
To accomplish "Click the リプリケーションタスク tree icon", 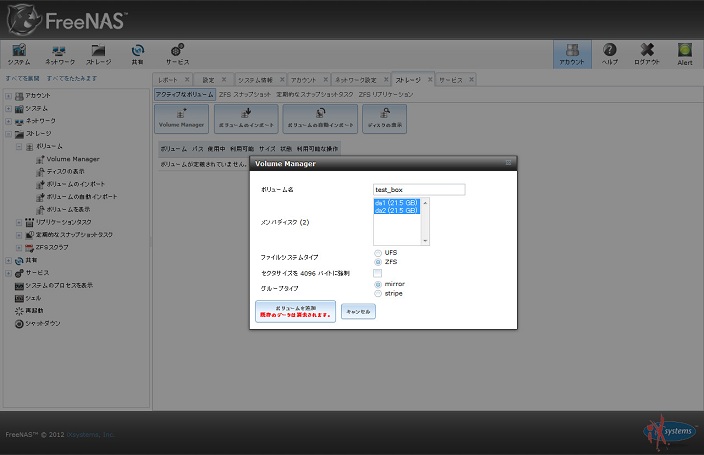I will click(x=29, y=222).
